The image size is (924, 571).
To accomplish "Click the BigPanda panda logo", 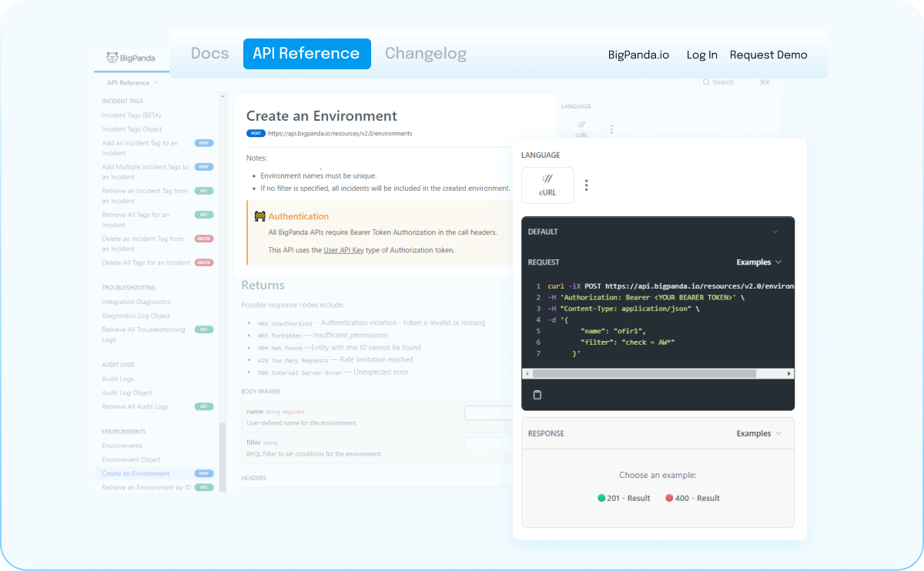I will point(110,56).
